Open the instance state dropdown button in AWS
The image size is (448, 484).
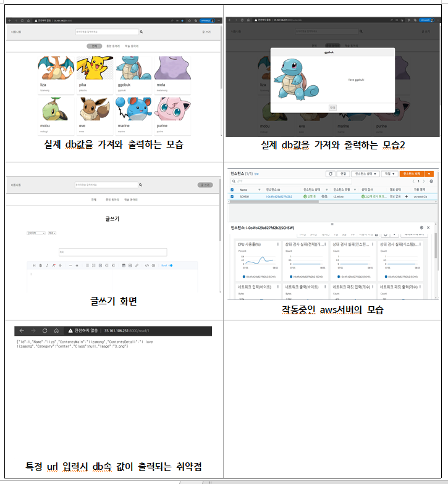pos(366,174)
